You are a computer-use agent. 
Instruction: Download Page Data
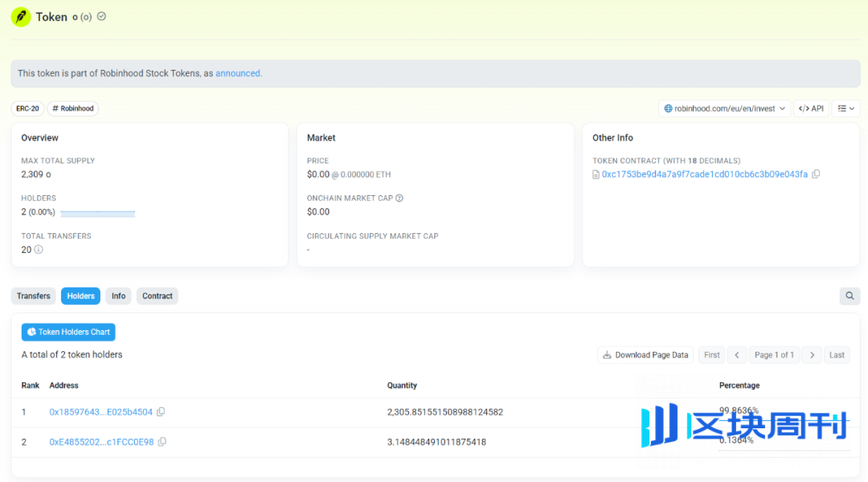(x=645, y=355)
